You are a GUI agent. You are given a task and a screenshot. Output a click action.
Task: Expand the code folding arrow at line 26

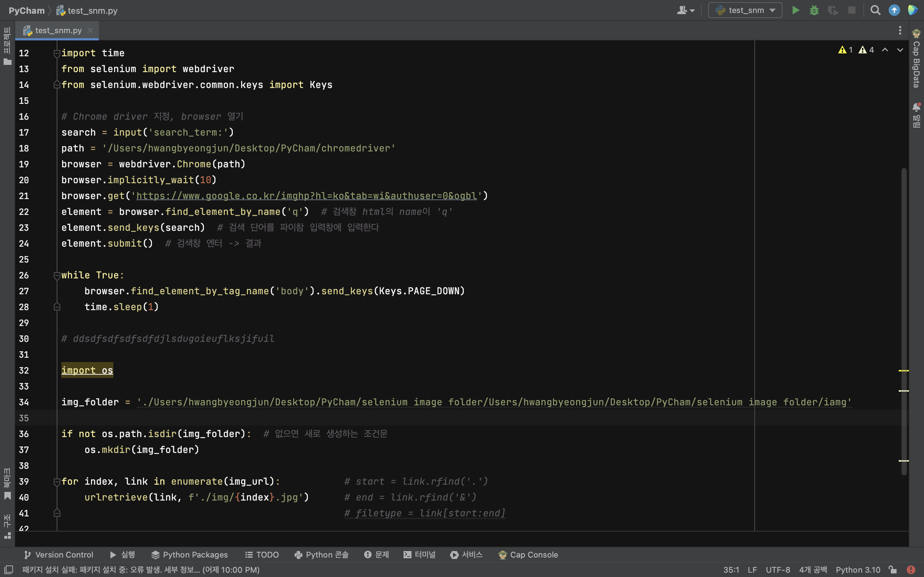point(56,275)
